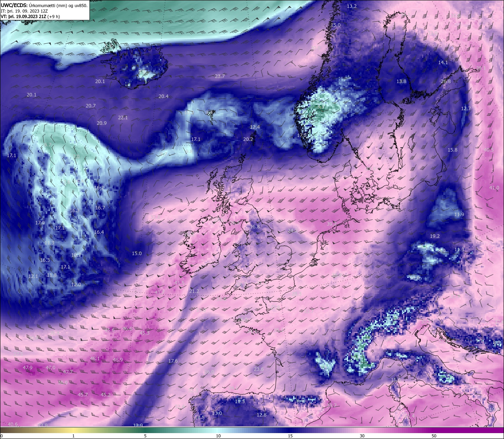Click the 48.1 map value
This screenshot has height=439, width=504.
click(95, 359)
